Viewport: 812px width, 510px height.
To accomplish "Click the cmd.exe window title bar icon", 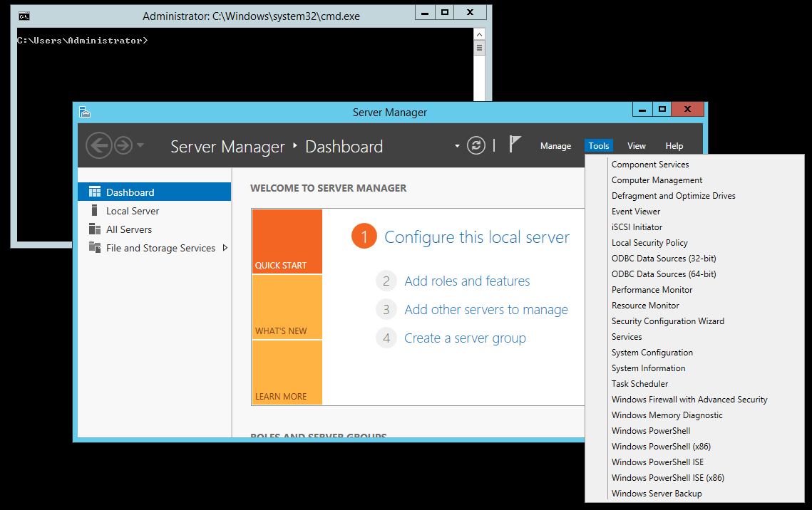I will coord(24,16).
